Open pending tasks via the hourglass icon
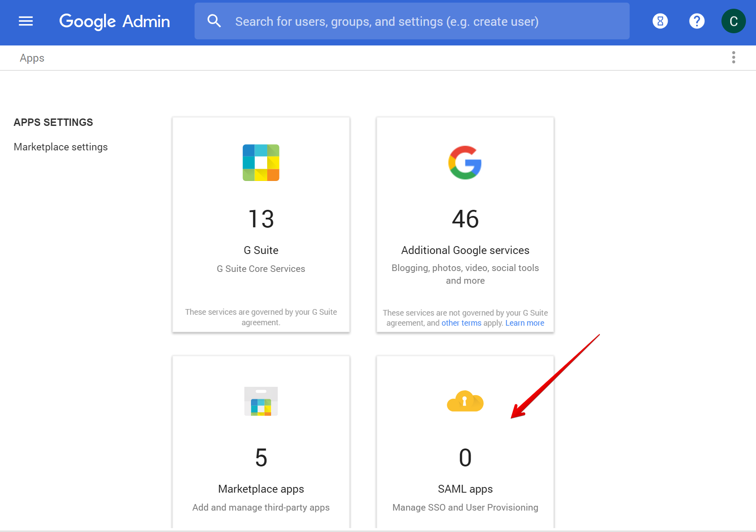The width and height of the screenshot is (756, 532). coord(660,21)
